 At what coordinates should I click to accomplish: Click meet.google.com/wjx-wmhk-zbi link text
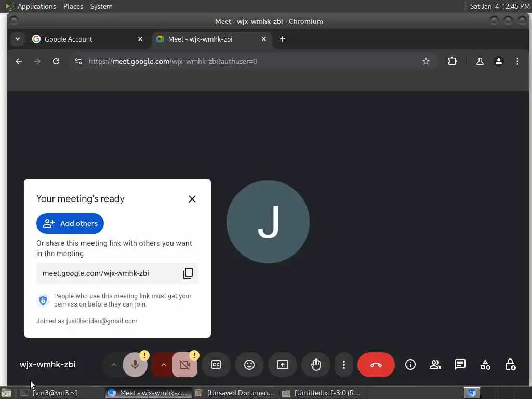96,273
